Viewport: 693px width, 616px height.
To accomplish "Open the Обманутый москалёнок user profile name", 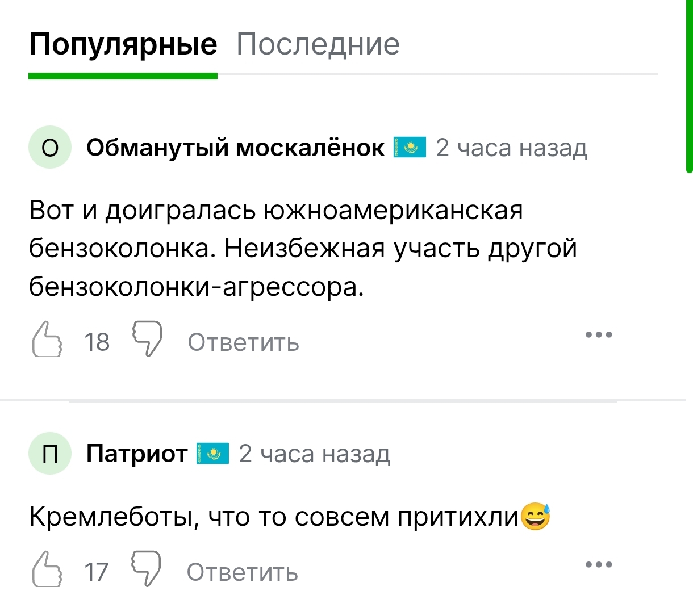I will pyautogui.click(x=235, y=148).
